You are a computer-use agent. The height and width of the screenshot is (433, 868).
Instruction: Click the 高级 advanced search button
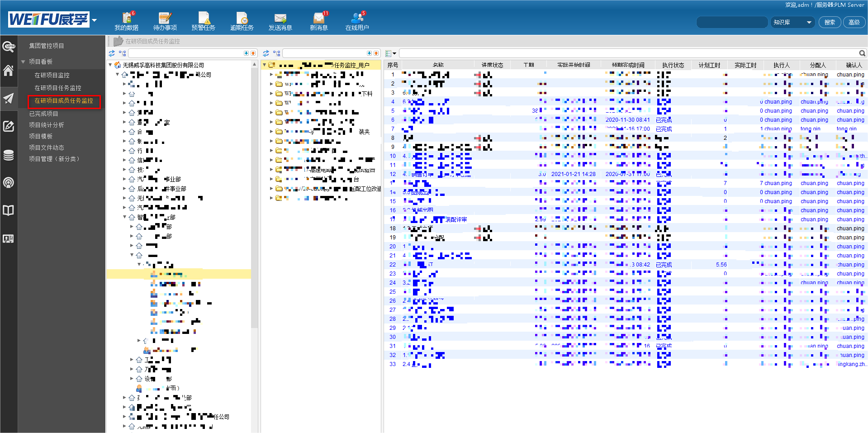[x=854, y=22]
